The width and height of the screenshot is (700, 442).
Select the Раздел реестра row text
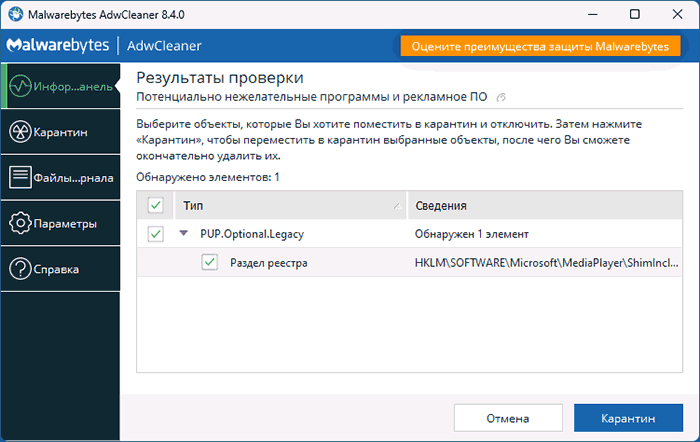tap(269, 263)
